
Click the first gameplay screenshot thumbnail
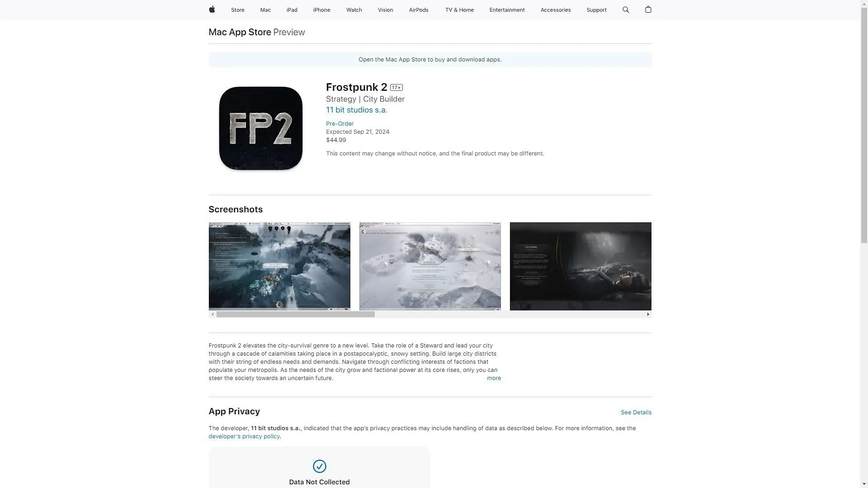tap(279, 266)
